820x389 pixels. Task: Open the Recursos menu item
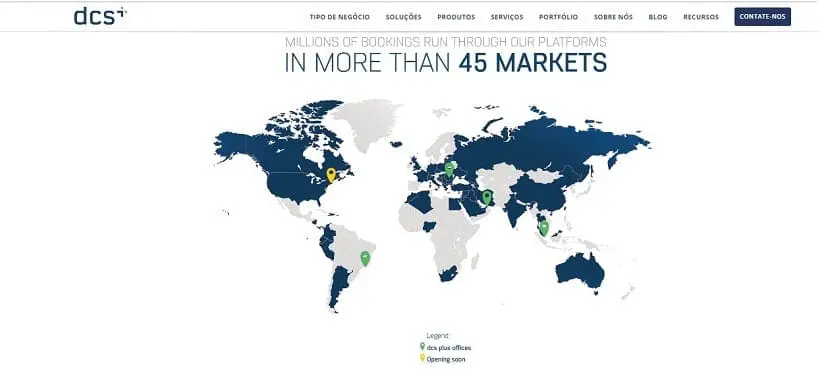pyautogui.click(x=701, y=17)
